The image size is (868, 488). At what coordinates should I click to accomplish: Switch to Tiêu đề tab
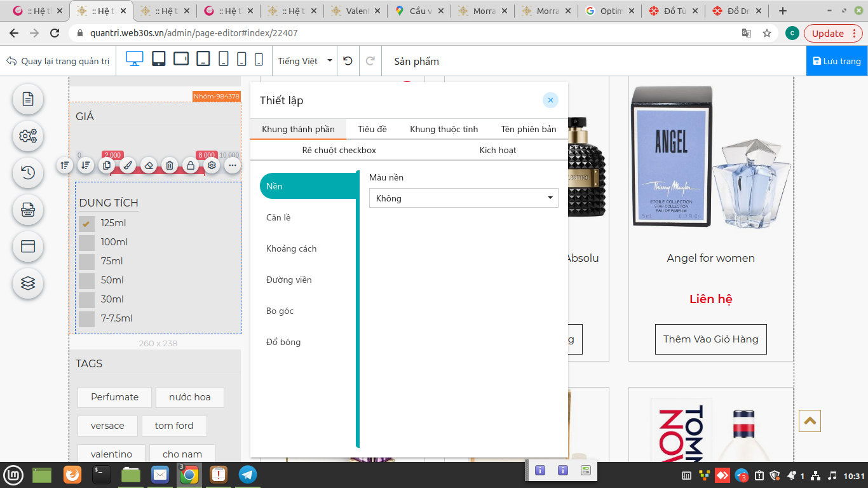(372, 129)
